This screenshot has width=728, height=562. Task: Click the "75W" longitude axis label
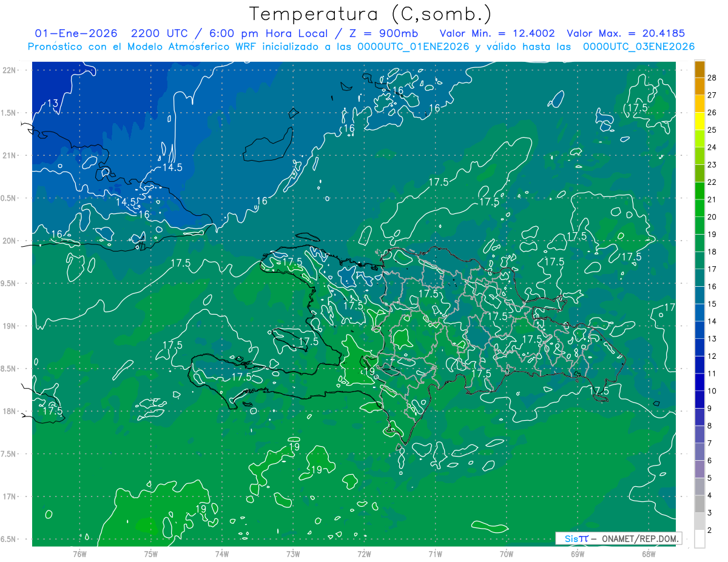(150, 554)
